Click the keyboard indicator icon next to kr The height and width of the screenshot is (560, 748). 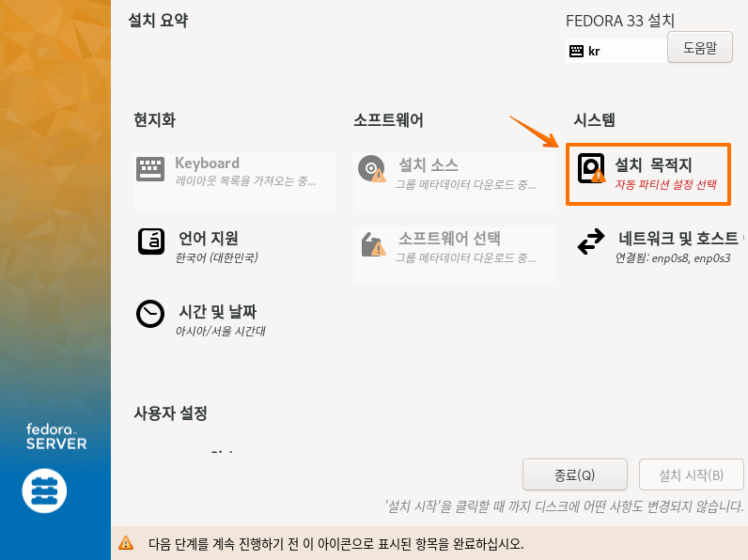pos(576,51)
